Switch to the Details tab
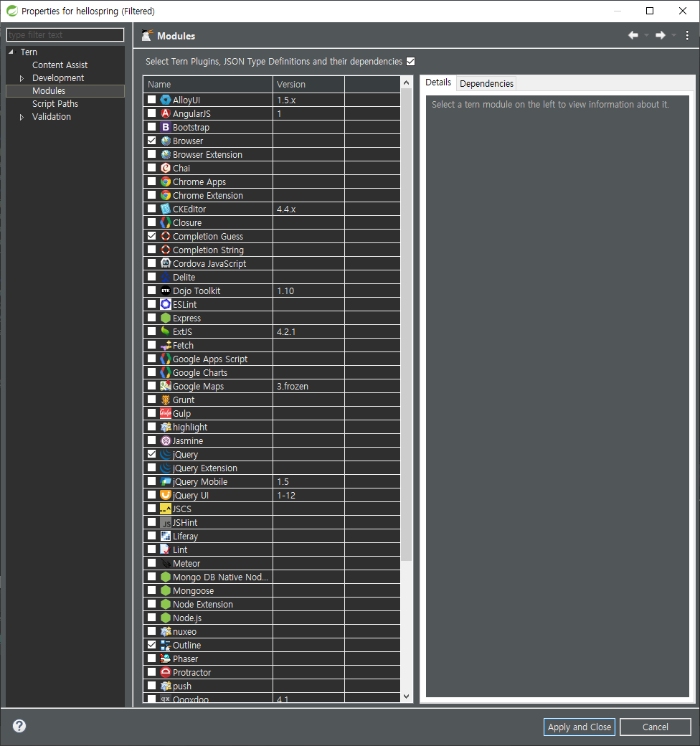The image size is (700, 746). point(438,82)
